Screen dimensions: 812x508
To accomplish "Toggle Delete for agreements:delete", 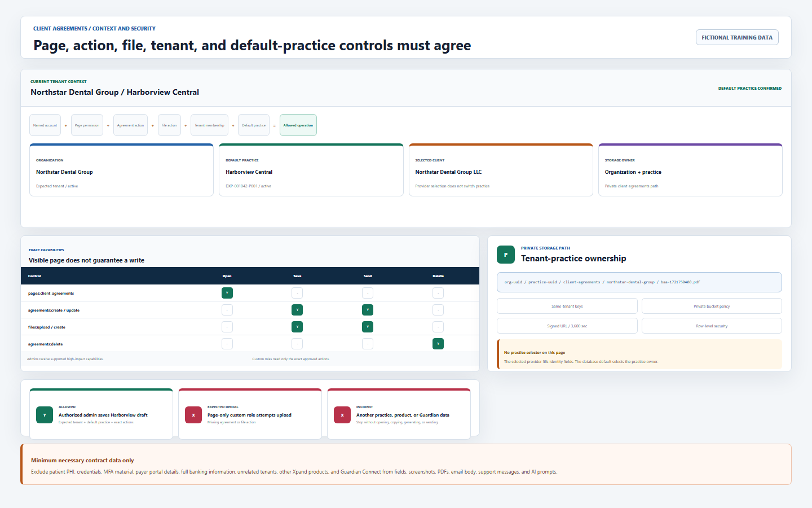I will (438, 344).
